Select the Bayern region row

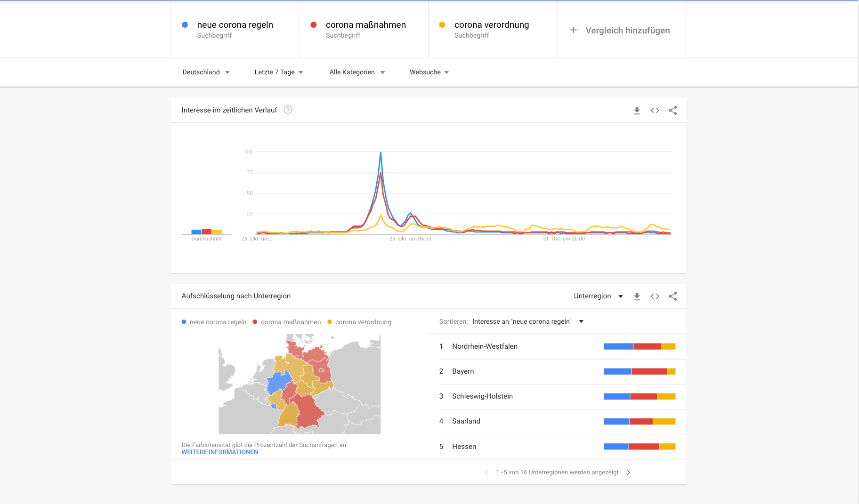[x=463, y=371]
